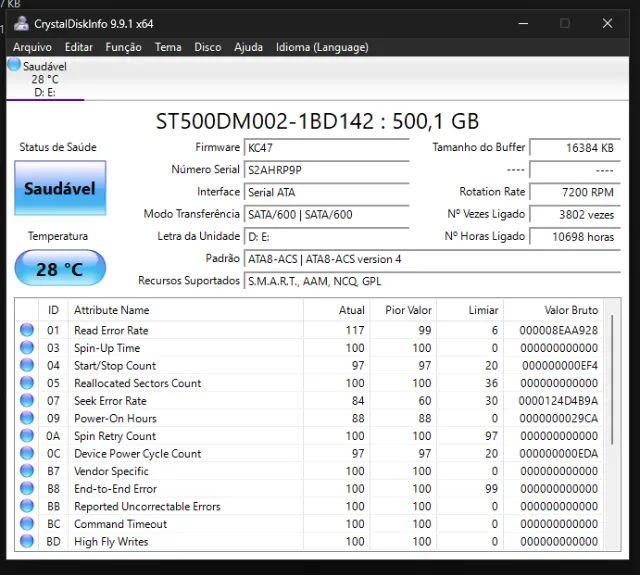Click the Read Error Rate status orb

pos(27,330)
